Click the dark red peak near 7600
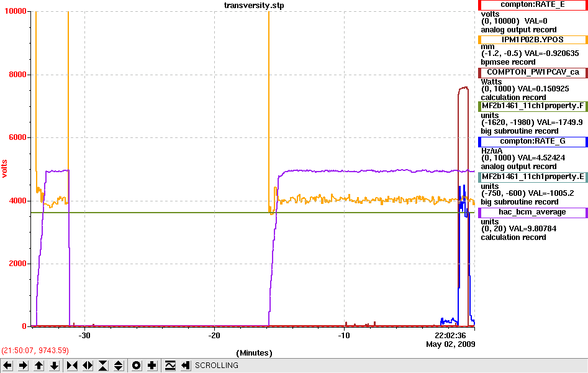Image resolution: width=588 pixels, height=373 pixels. click(463, 88)
